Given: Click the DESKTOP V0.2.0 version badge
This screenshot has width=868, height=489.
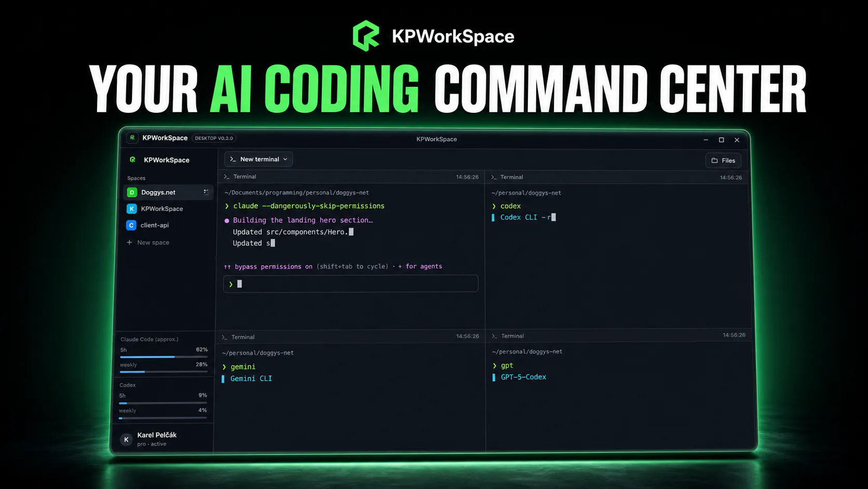Looking at the screenshot, I should (x=214, y=138).
